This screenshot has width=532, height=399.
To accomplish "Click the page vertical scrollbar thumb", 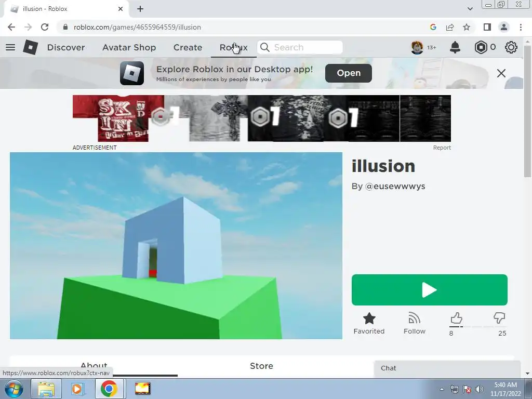I will tap(527, 112).
